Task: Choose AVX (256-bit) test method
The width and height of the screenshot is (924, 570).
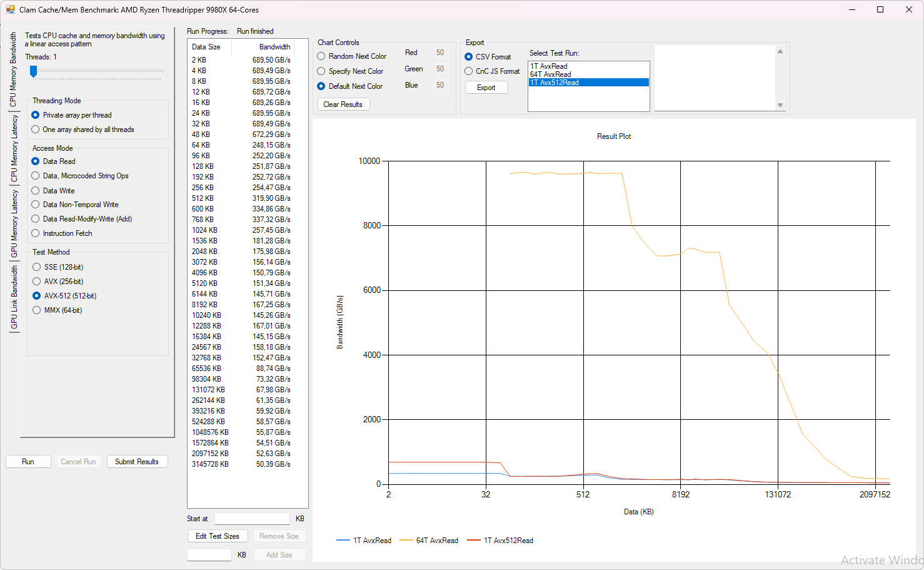Action: click(58, 282)
